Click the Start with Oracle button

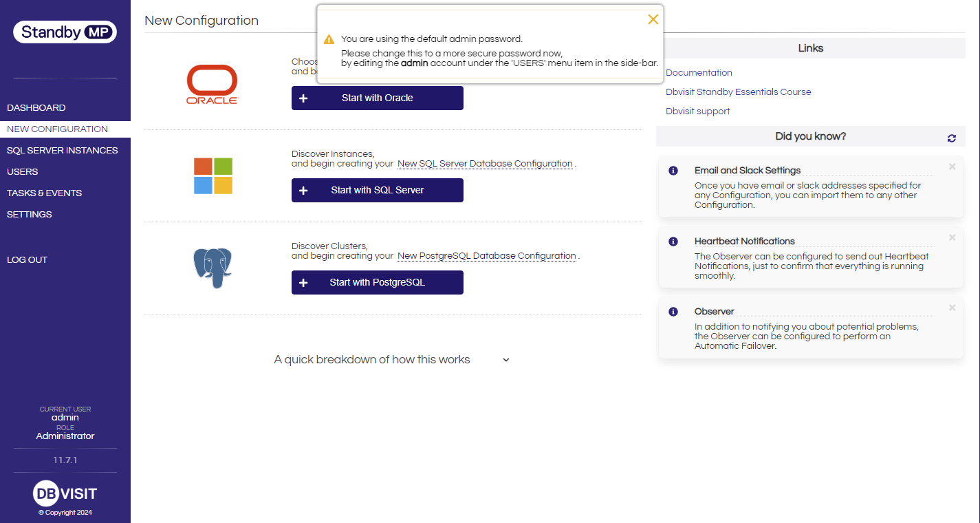coord(378,98)
